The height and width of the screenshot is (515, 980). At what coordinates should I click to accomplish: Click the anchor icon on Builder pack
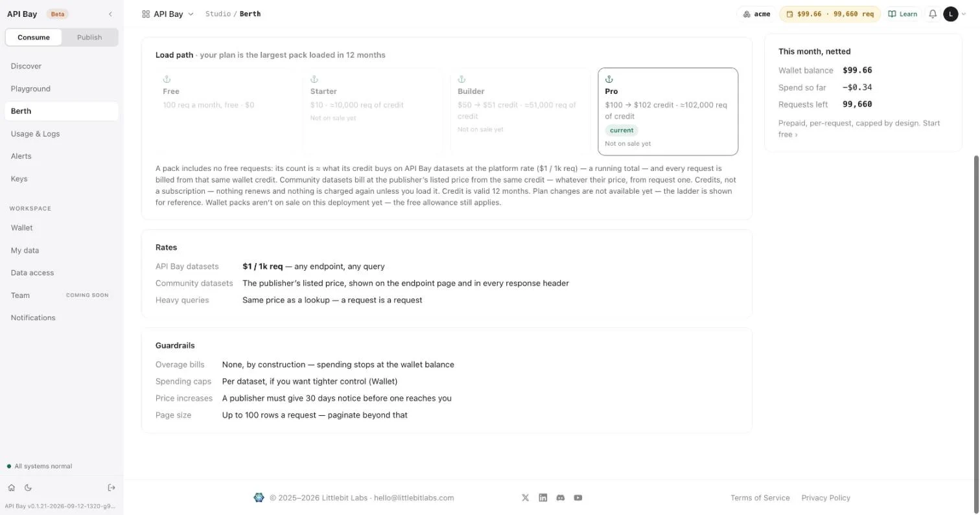(462, 79)
